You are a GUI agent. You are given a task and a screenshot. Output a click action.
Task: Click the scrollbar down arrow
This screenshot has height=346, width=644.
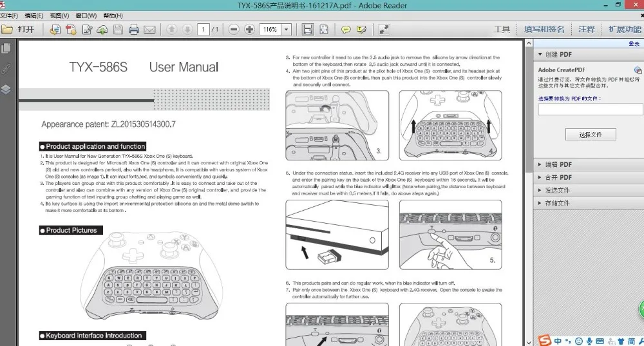(x=529, y=342)
